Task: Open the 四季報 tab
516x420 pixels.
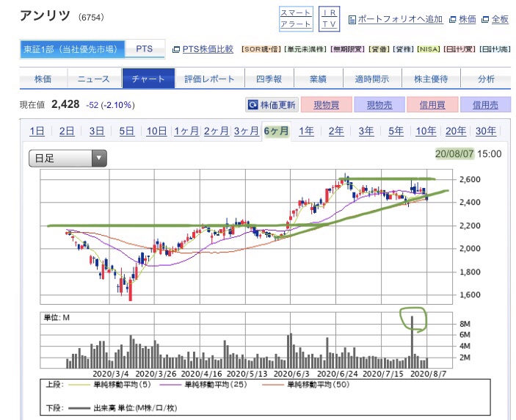Action: point(269,79)
